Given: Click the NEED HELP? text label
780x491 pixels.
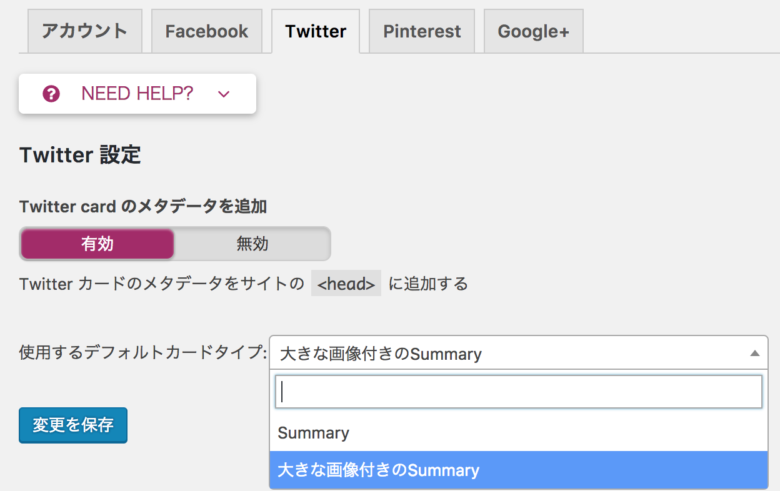Looking at the screenshot, I should (x=137, y=93).
